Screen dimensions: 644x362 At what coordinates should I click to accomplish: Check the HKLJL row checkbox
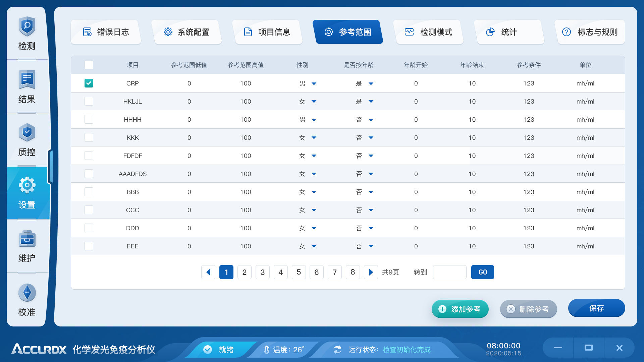pyautogui.click(x=89, y=101)
